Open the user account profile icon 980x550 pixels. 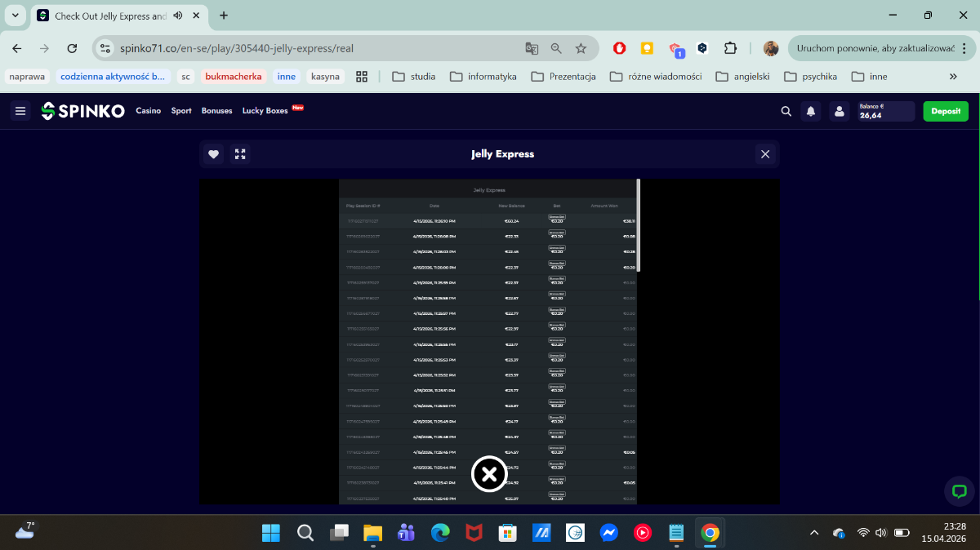click(839, 111)
